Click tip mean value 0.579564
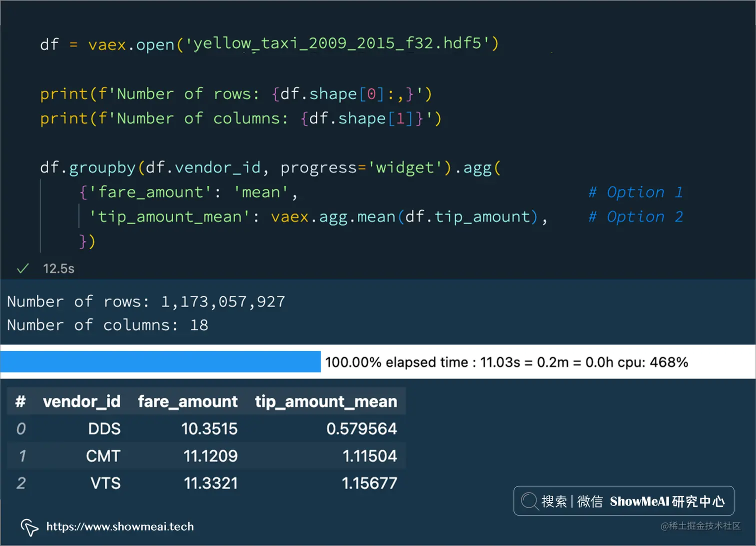Image resolution: width=756 pixels, height=546 pixels. [361, 428]
